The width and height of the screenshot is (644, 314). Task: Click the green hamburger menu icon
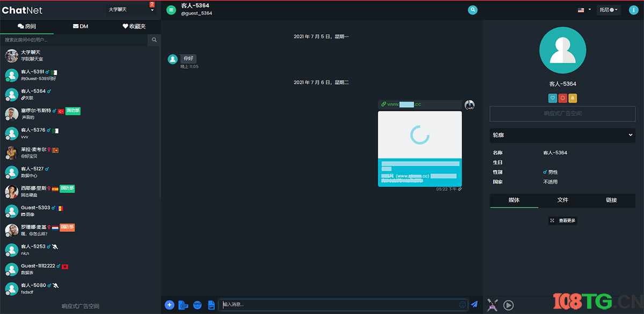pyautogui.click(x=171, y=10)
